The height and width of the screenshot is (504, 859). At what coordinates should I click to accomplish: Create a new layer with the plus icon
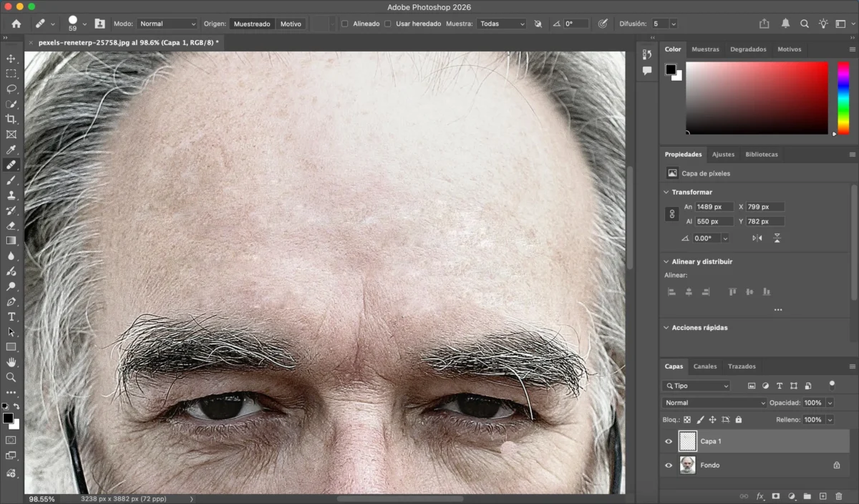pyautogui.click(x=823, y=496)
